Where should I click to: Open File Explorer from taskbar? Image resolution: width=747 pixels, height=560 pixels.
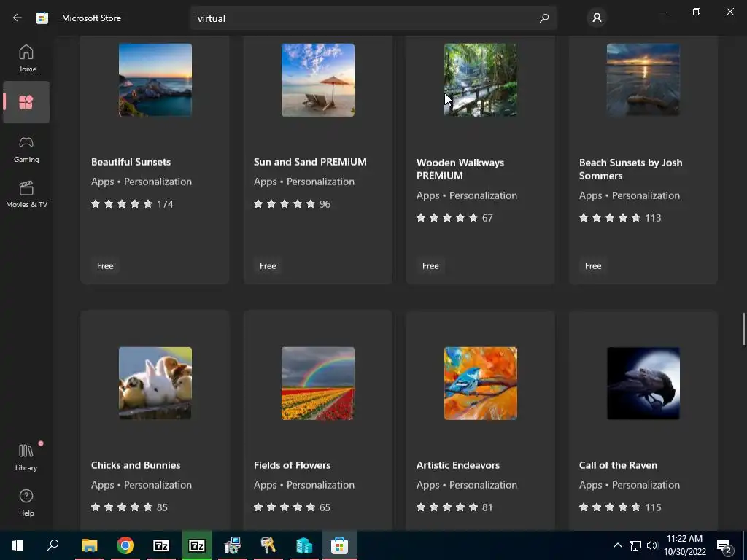pos(90,545)
